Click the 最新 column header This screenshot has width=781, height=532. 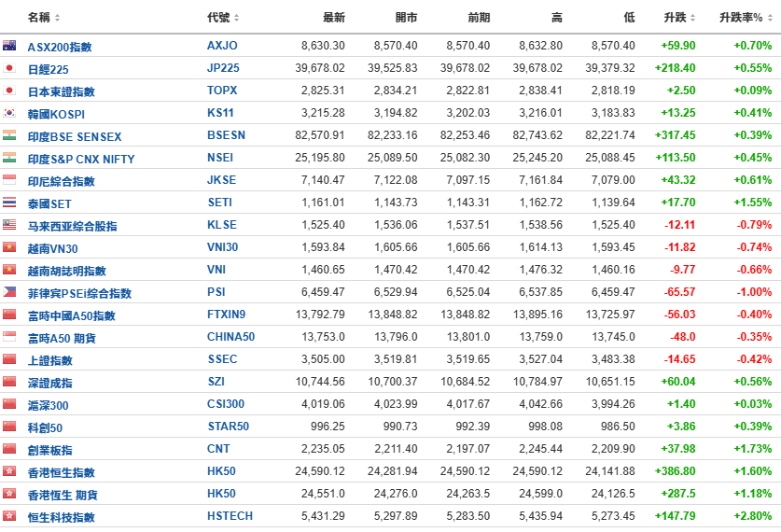tap(334, 18)
